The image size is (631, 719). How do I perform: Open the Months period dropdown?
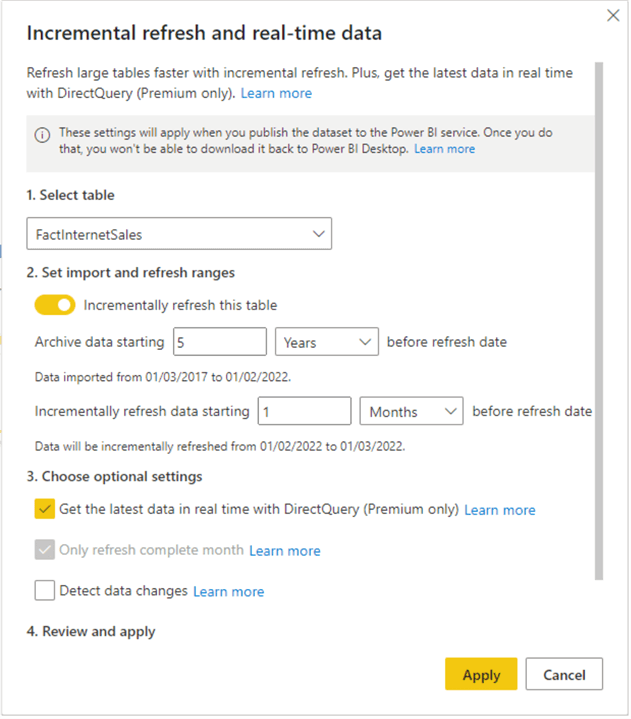click(x=411, y=411)
